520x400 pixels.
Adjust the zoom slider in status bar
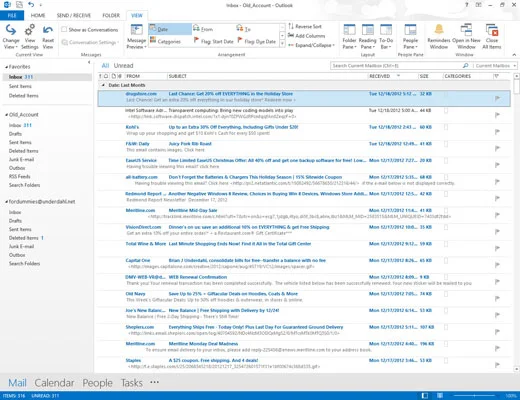coord(474,396)
